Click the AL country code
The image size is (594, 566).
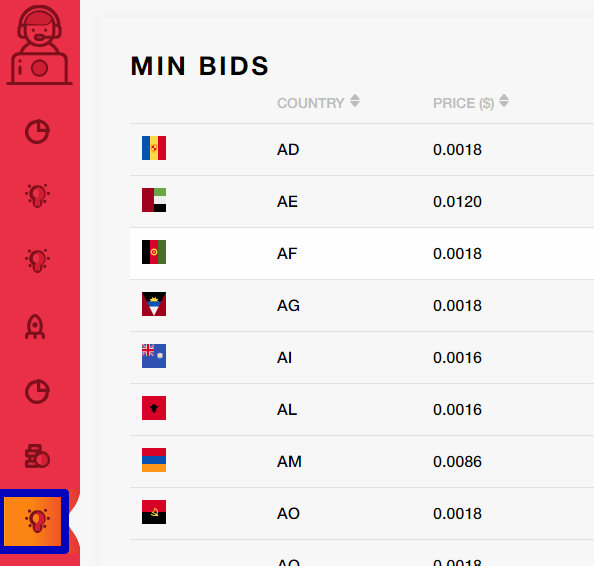tap(287, 410)
